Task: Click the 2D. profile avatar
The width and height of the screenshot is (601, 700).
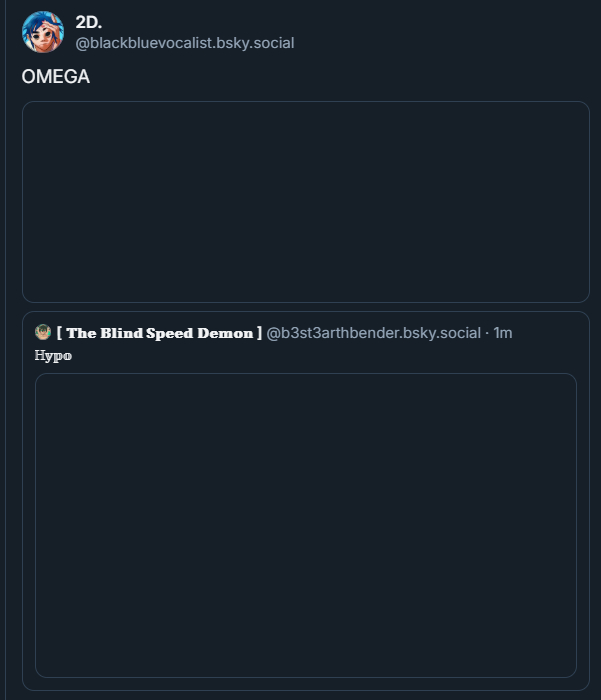Action: click(x=43, y=32)
